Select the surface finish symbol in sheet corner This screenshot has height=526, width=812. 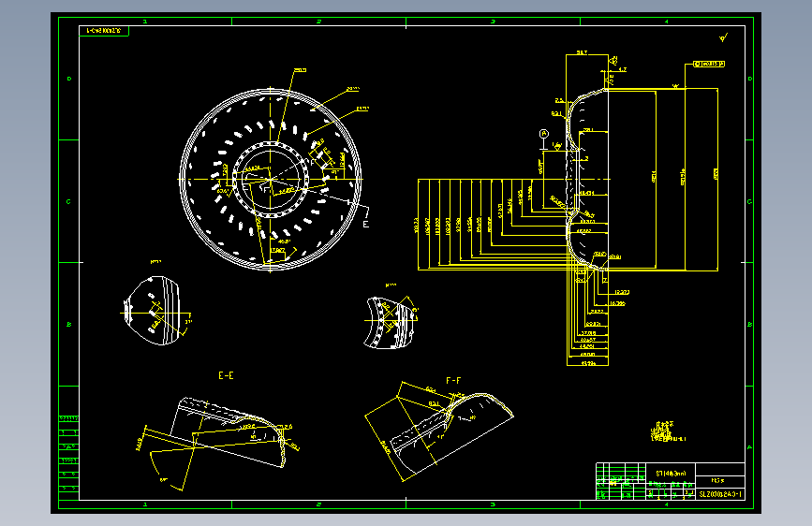723,37
